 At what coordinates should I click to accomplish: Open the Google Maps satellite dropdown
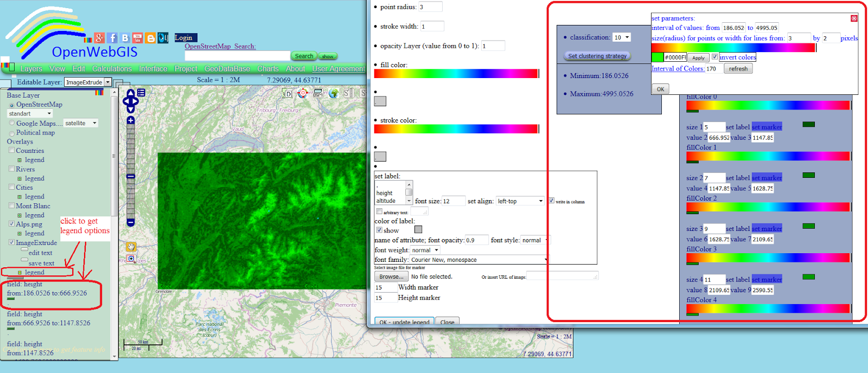click(x=81, y=123)
